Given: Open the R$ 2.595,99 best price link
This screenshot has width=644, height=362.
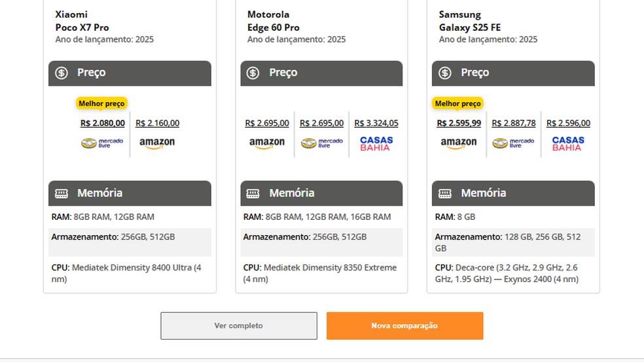Looking at the screenshot, I should pos(459,123).
